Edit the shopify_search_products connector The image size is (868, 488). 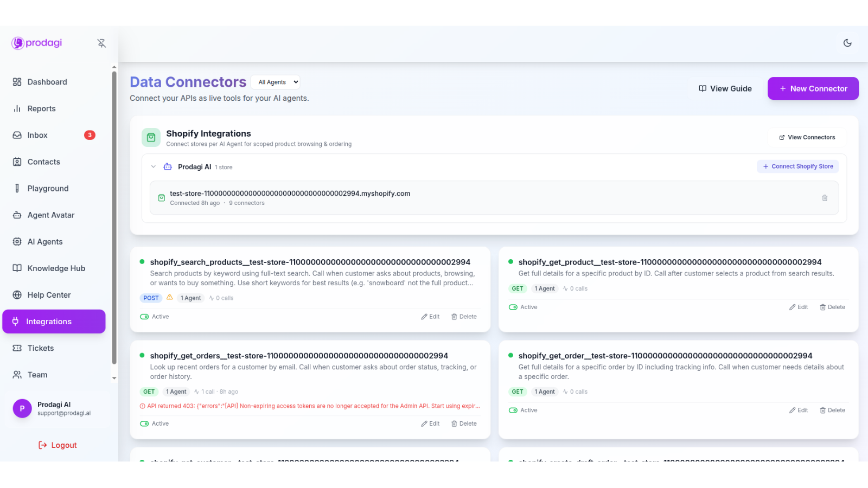430,317
